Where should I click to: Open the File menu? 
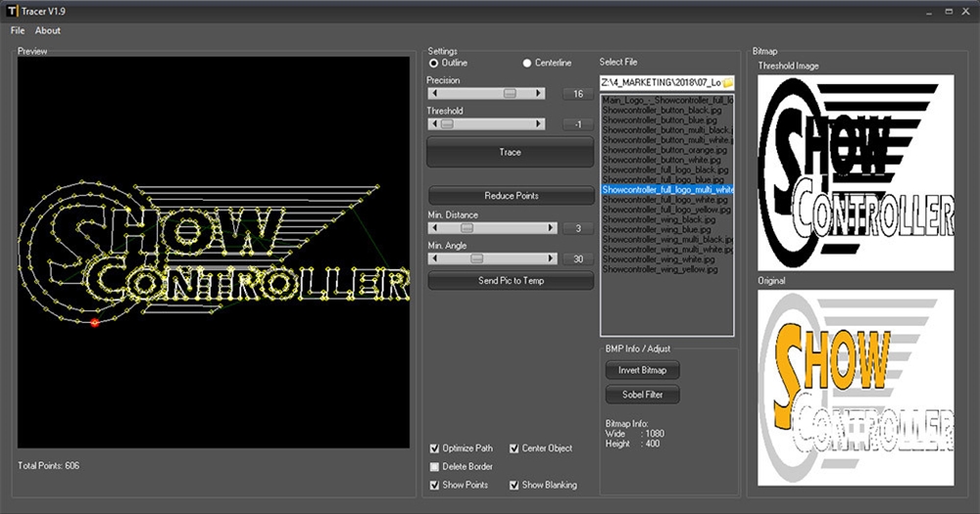point(18,30)
